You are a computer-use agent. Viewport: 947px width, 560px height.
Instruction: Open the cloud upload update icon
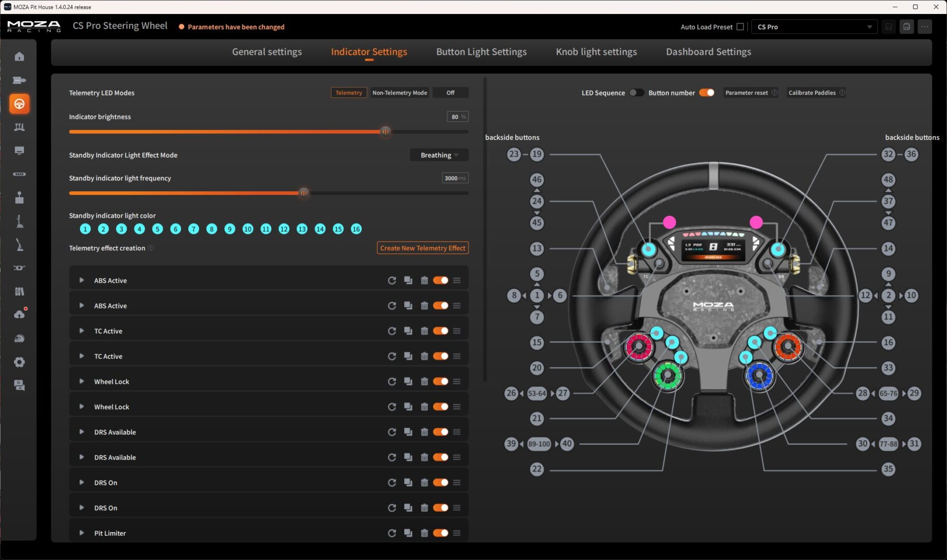click(19, 315)
